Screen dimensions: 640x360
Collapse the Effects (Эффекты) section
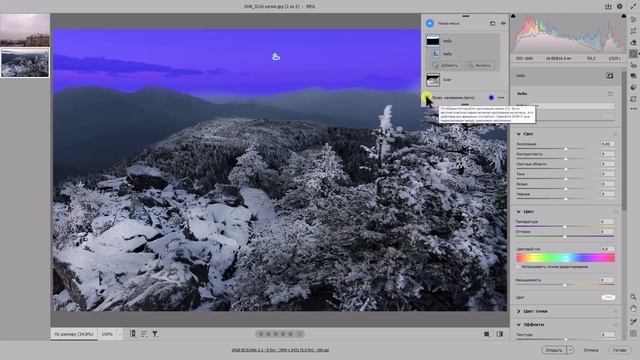(519, 324)
